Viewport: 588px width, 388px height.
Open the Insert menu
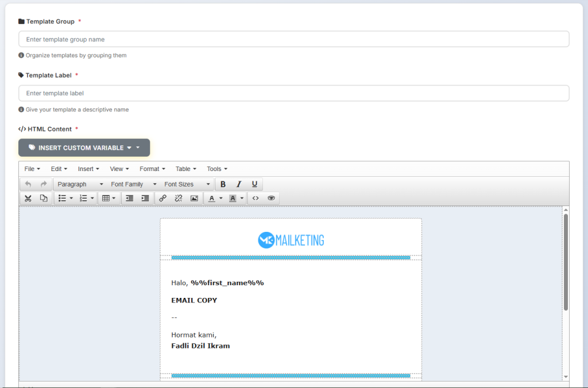[88, 169]
